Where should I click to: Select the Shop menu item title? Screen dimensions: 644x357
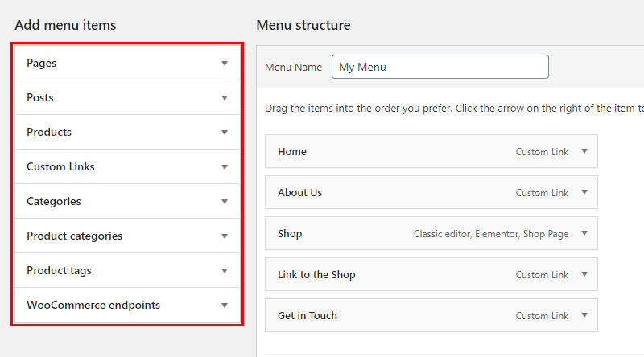290,233
